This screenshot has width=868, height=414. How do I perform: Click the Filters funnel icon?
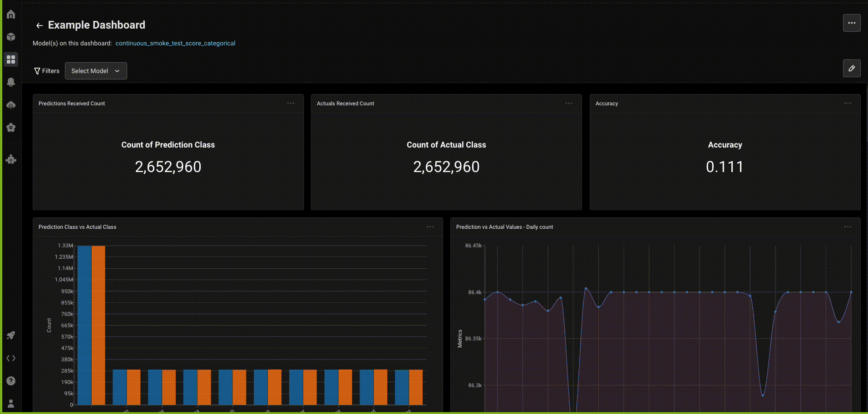coord(37,71)
